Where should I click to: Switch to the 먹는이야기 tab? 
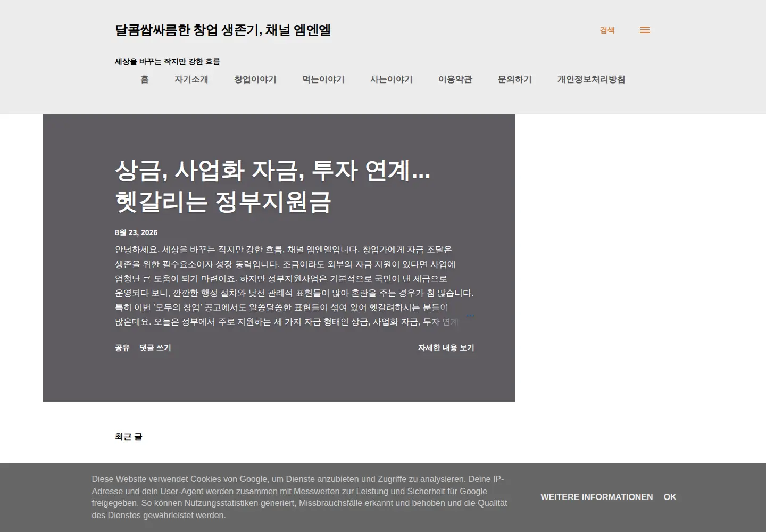pyautogui.click(x=323, y=79)
